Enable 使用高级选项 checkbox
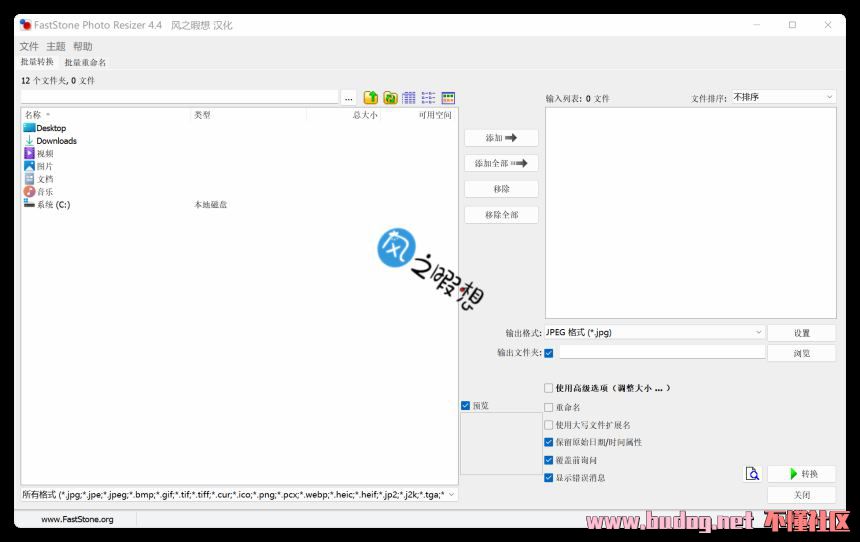The image size is (860, 542). 548,388
